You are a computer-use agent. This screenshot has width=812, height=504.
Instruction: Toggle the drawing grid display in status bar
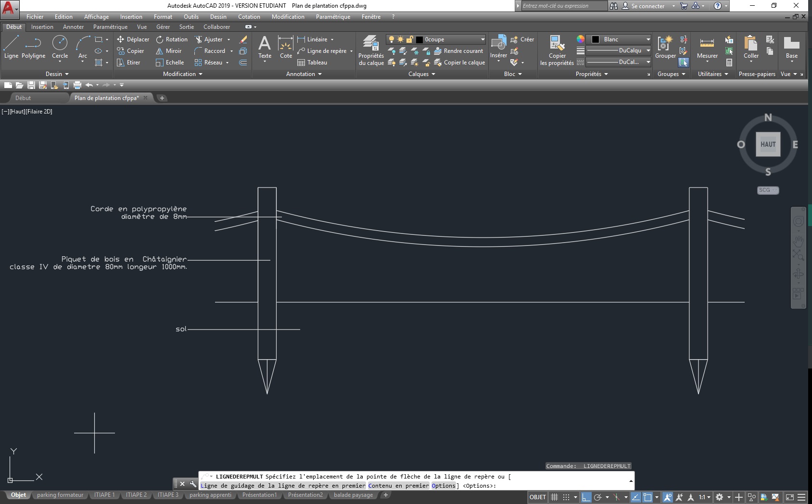[x=554, y=497]
